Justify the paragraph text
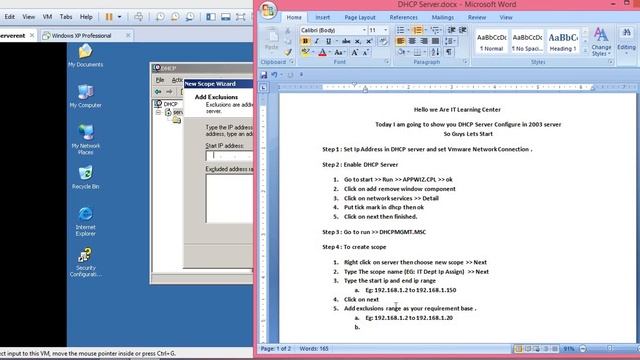The height and width of the screenshot is (360, 640). 436,41
